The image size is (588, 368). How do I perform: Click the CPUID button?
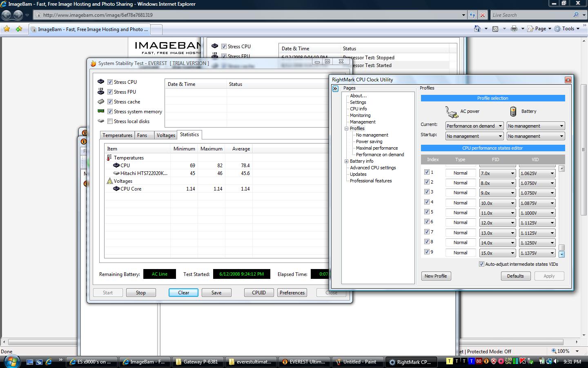click(259, 293)
